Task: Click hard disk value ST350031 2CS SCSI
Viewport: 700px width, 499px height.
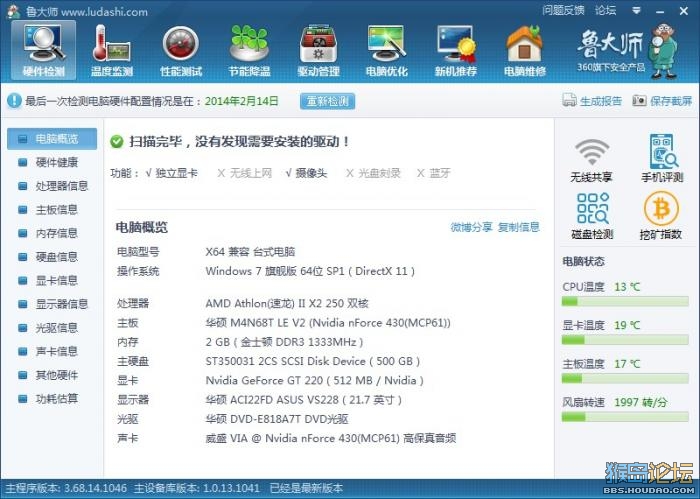Action: point(313,362)
